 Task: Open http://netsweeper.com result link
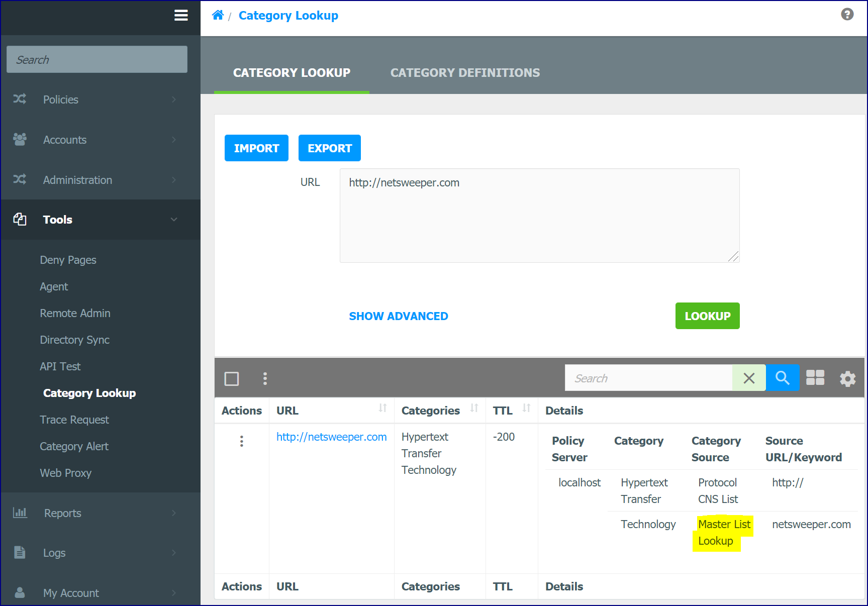tap(332, 437)
